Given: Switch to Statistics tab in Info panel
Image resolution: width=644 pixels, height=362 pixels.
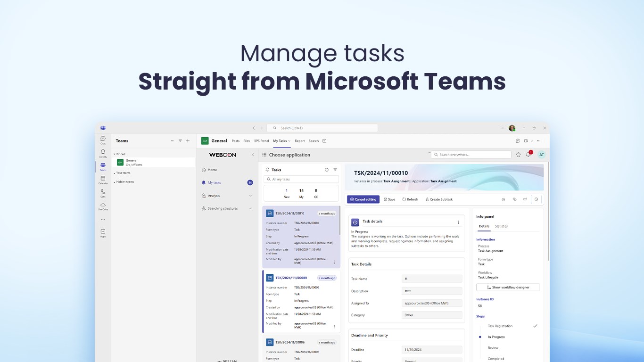Looking at the screenshot, I should coord(501,226).
